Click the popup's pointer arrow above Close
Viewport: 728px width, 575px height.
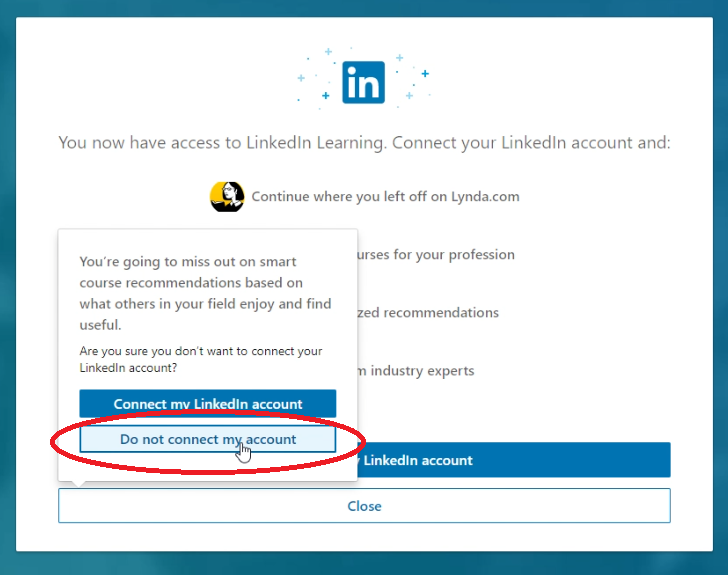78,484
